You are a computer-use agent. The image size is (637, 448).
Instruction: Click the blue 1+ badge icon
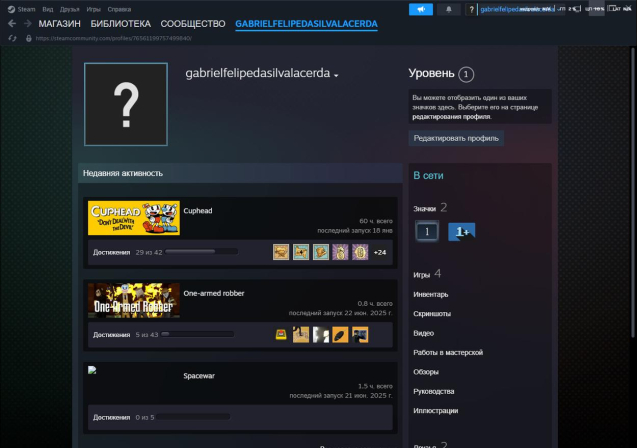461,231
